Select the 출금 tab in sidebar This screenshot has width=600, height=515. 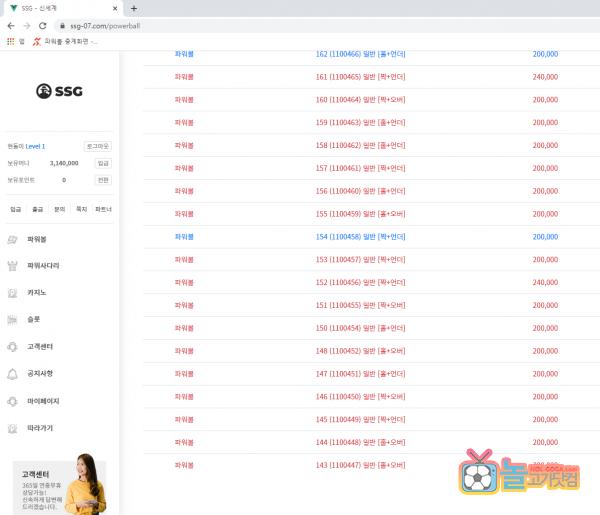tap(37, 209)
